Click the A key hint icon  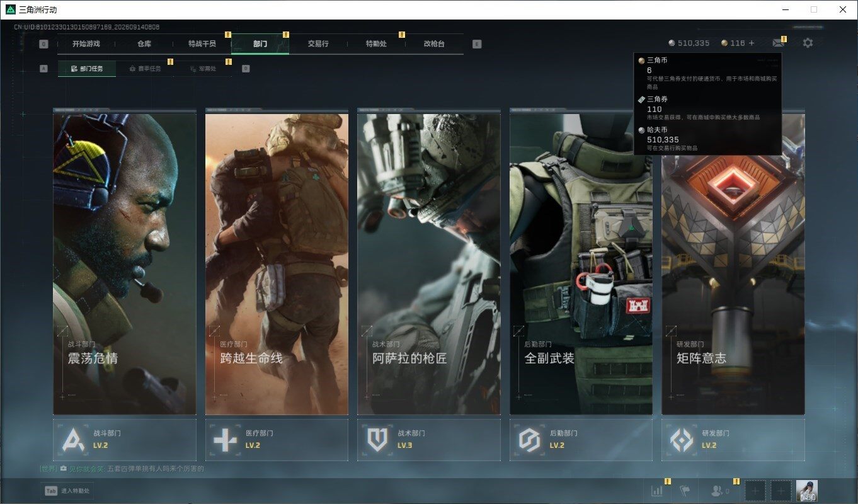coord(43,69)
